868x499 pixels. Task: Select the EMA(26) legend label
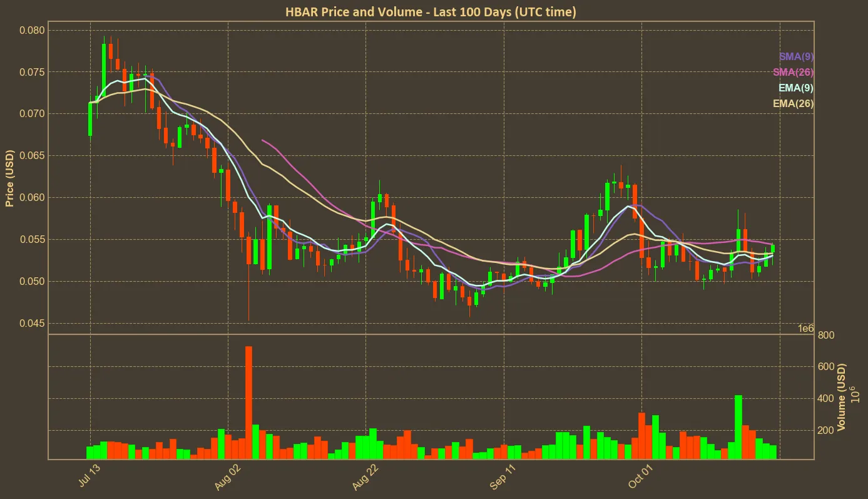(794, 104)
